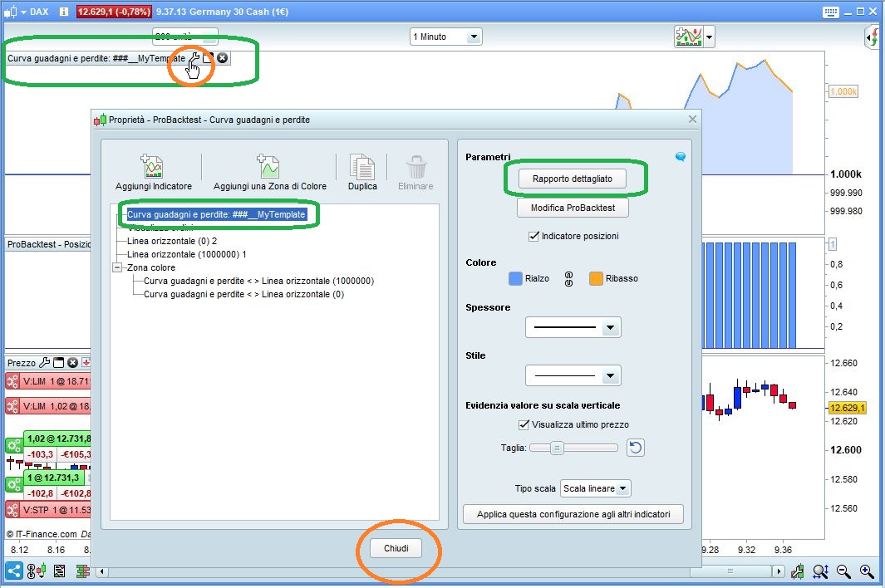Zoom out with the minus magnifier icon
Image resolution: width=885 pixels, height=588 pixels.
click(843, 571)
